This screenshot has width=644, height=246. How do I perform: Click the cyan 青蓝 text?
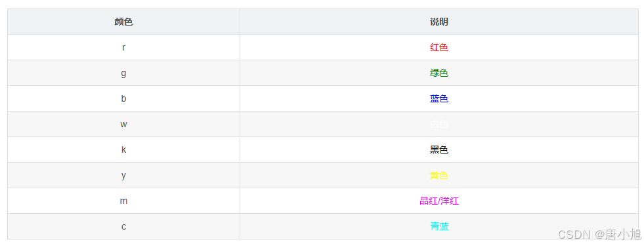(x=439, y=226)
